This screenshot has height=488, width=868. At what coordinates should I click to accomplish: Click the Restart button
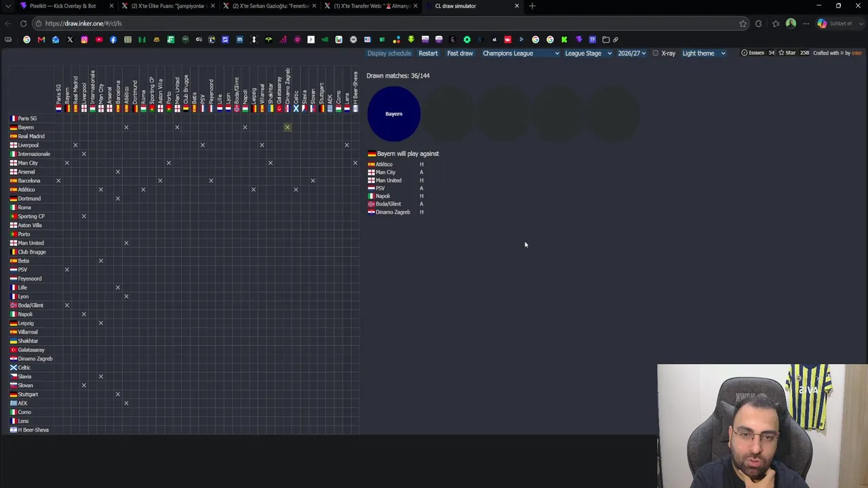428,53
